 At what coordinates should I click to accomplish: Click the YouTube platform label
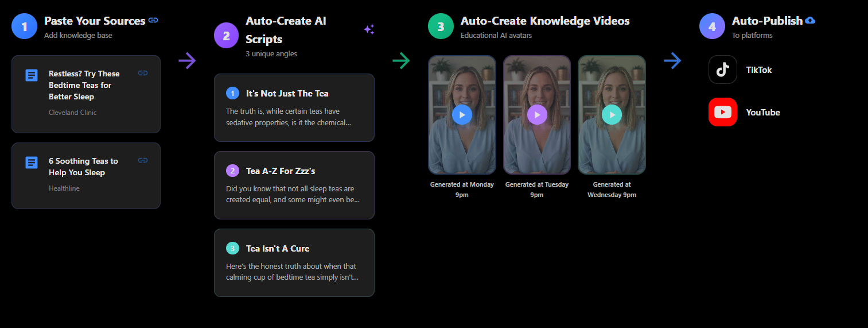[762, 113]
